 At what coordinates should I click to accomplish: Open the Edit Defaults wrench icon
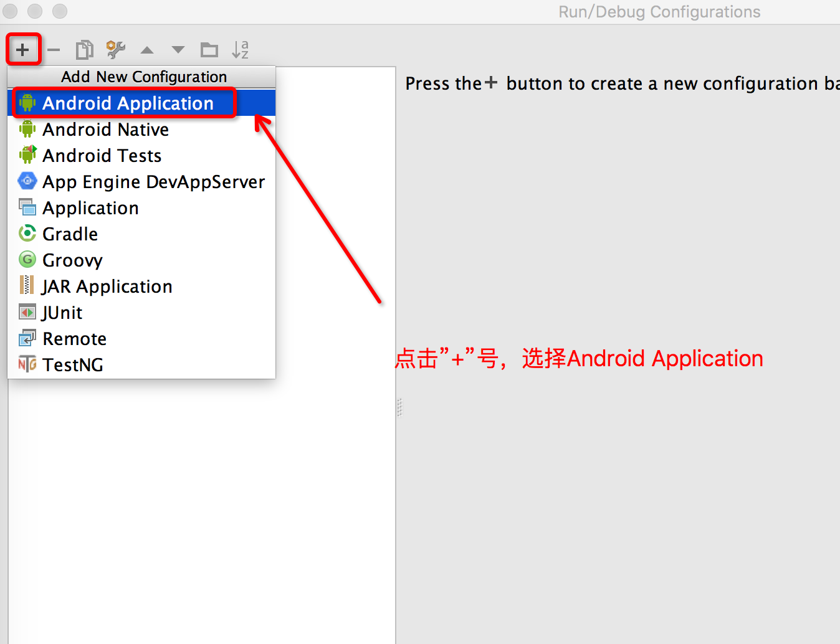[115, 50]
